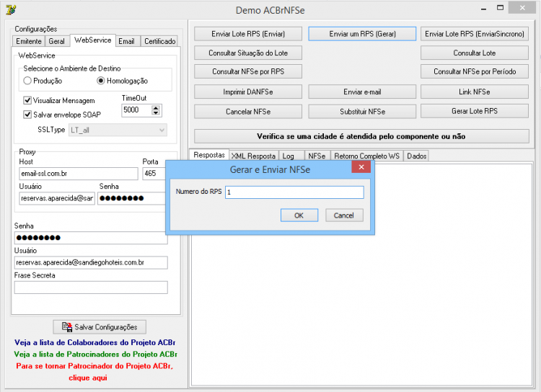Click the Proxy Usuário field

(57, 198)
